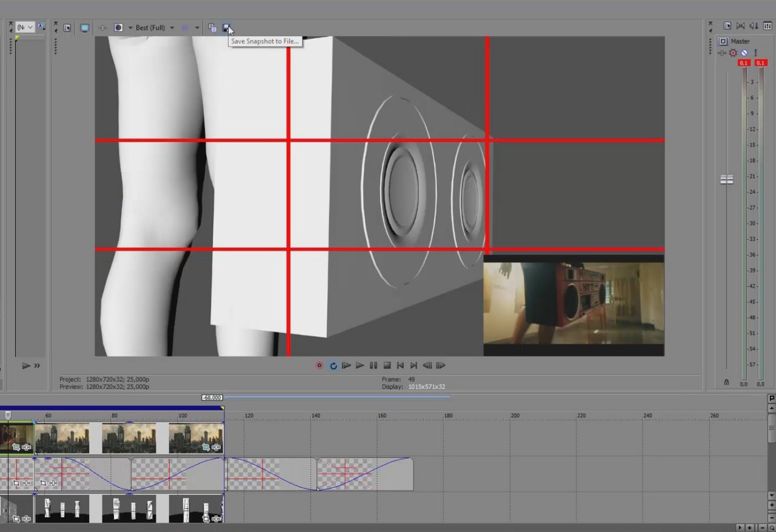Click the Project: 1280x720x32; 25,000p text
Viewport: 776px width, 532px height.
[x=104, y=379]
